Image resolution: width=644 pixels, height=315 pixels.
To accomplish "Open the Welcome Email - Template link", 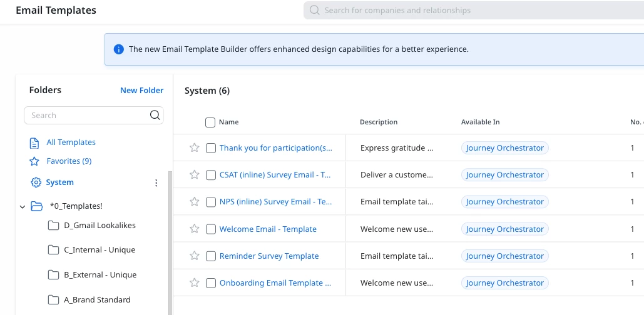I will [268, 229].
